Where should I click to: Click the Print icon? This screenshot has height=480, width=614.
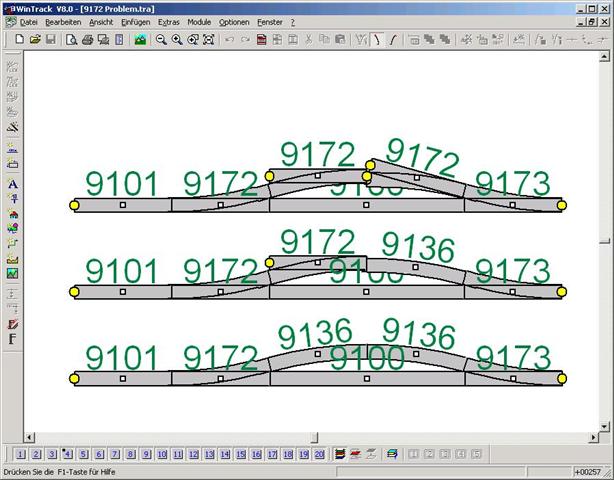click(87, 39)
